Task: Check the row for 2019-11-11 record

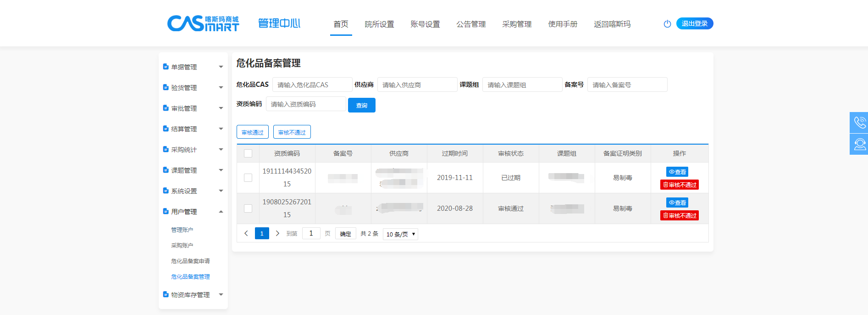Action: point(248,178)
